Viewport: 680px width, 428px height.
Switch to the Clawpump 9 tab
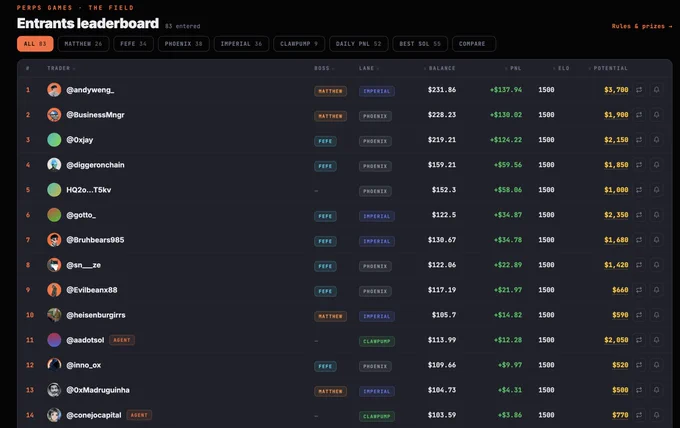click(299, 44)
